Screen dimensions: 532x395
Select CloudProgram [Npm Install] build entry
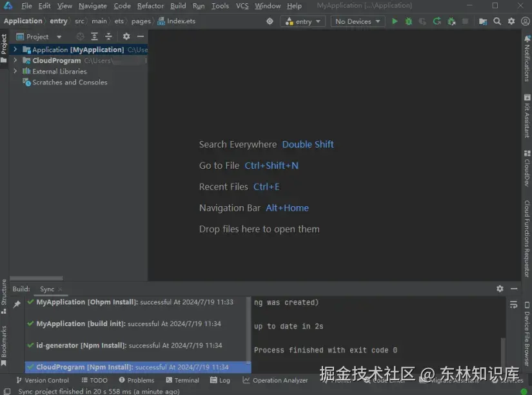point(137,367)
